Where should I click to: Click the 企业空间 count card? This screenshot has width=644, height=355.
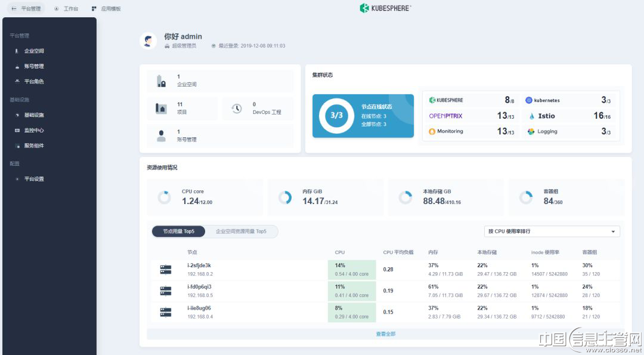pyautogui.click(x=220, y=81)
